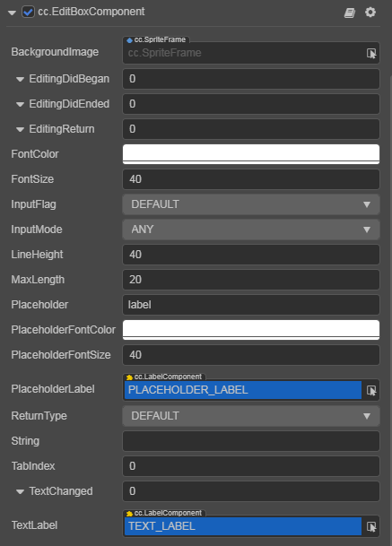Pick asset for BackgroundImage via locate icon
The image size is (392, 546).
point(371,53)
